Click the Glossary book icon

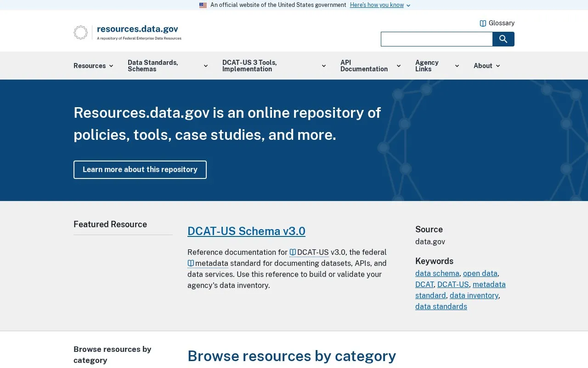483,23
